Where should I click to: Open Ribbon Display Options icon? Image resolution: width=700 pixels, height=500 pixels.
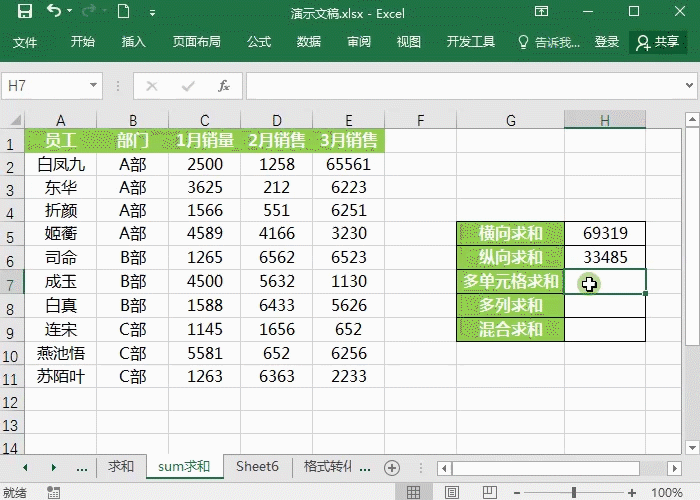542,11
